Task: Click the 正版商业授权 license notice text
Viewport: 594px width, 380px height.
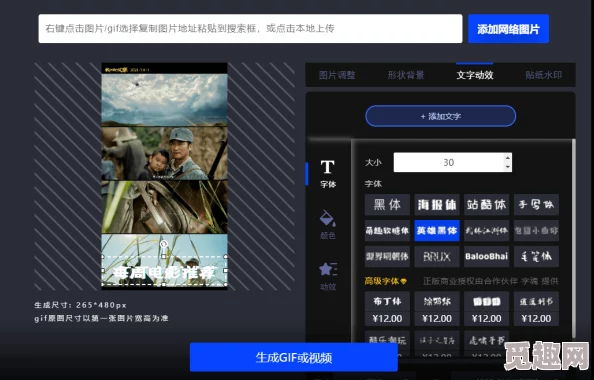Action: pos(491,281)
